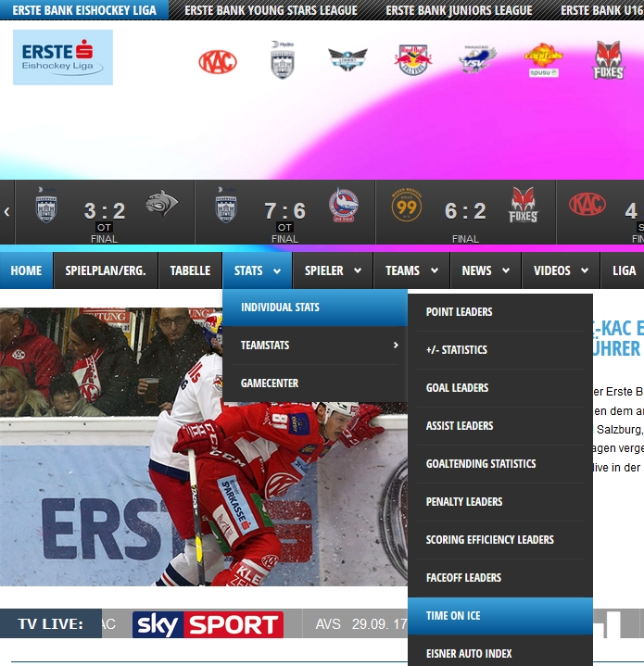The height and width of the screenshot is (666, 644).
Task: Select the Red Bull Salzburg team logo
Action: click(413, 61)
